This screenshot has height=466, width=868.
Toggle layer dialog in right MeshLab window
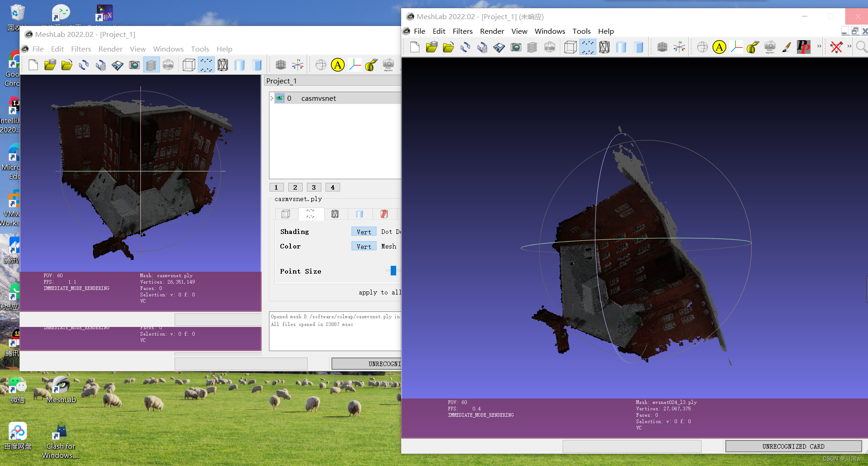[x=532, y=47]
